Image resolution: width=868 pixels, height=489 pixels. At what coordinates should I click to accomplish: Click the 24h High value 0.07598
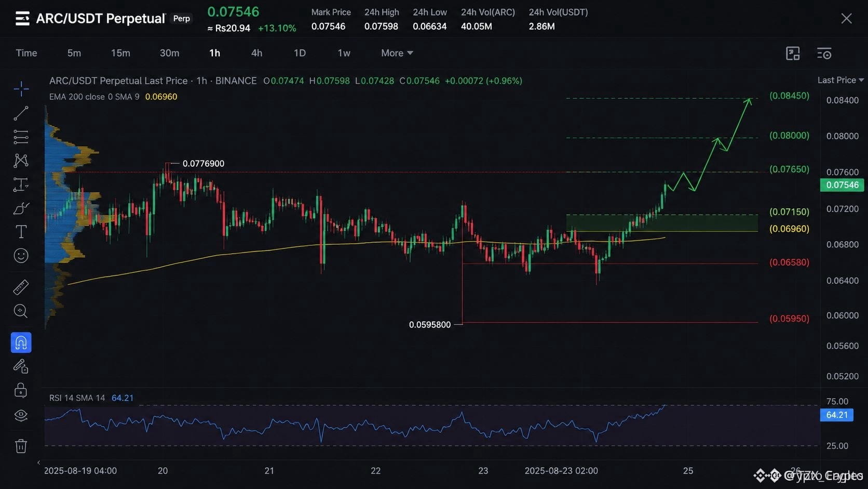[381, 27]
